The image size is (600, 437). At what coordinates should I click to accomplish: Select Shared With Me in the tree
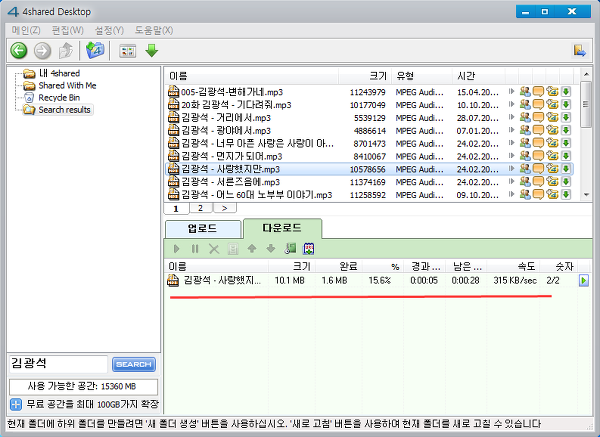(x=67, y=85)
